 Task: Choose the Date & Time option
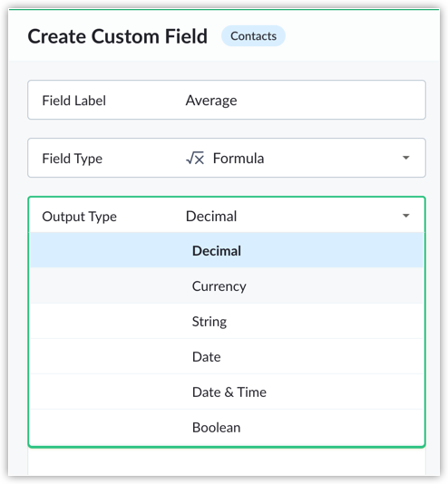pyautogui.click(x=227, y=392)
